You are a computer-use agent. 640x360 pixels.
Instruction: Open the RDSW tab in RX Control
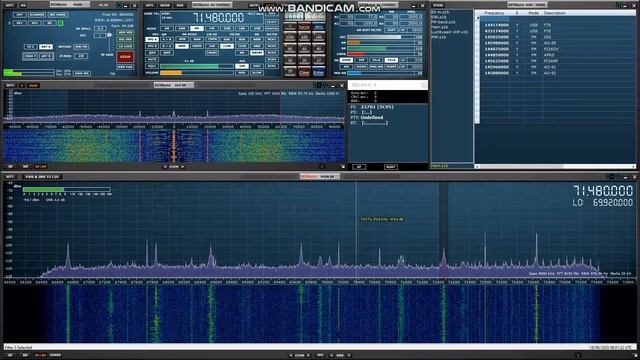click(x=165, y=5)
